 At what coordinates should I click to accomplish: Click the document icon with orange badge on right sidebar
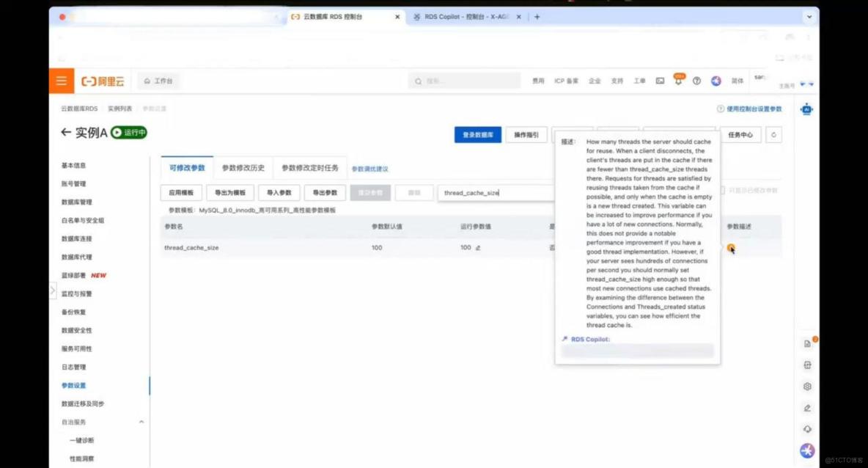click(807, 342)
